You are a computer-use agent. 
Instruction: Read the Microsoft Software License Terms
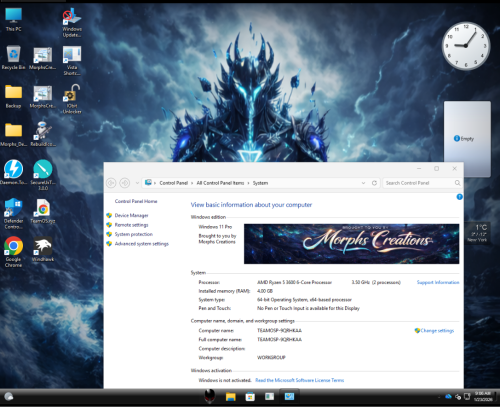[x=300, y=380]
